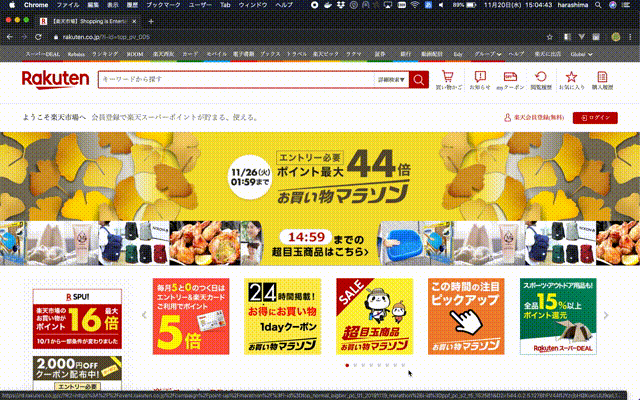Open purchase history (購入履歴) icon
This screenshot has width=640, height=400.
(x=602, y=80)
